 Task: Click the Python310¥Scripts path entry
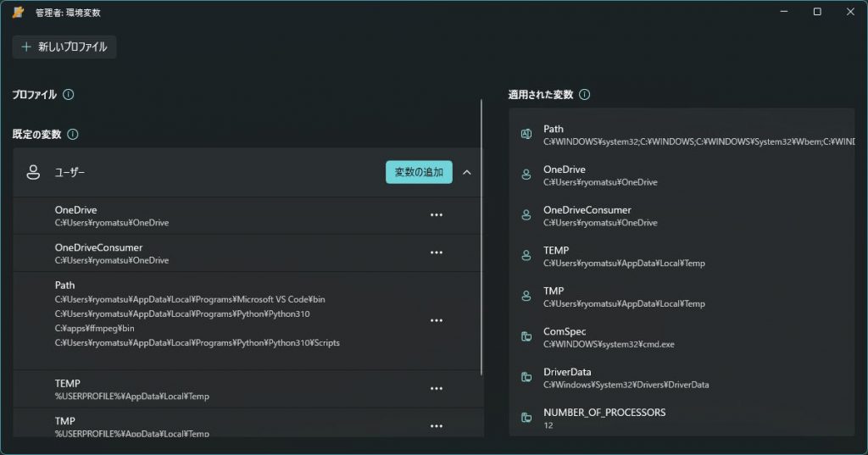pos(197,342)
